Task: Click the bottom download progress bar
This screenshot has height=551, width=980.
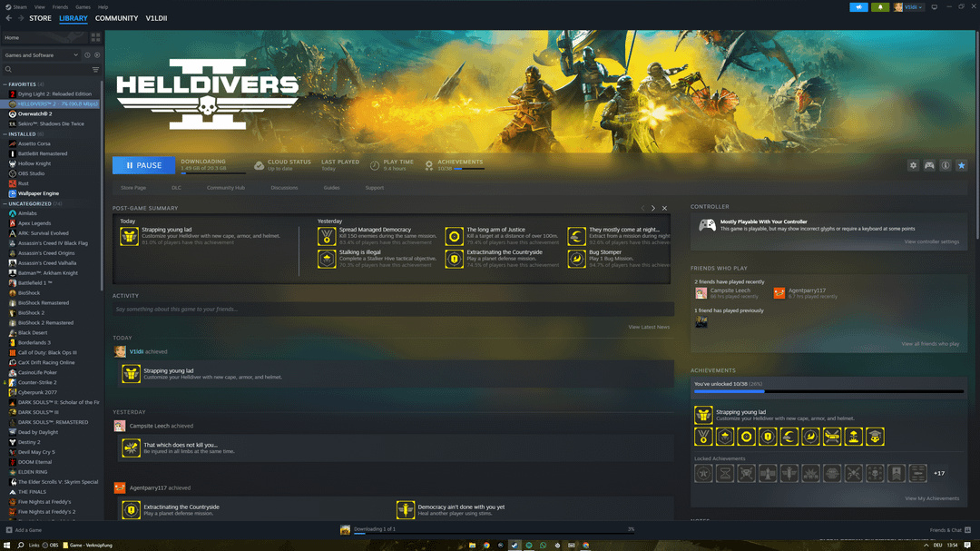Action: 494,534
